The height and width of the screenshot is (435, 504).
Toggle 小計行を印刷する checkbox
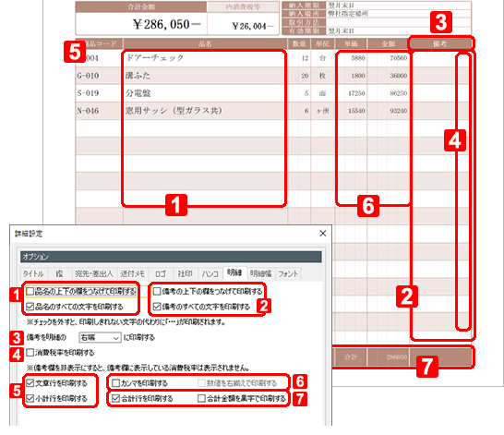pyautogui.click(x=30, y=399)
